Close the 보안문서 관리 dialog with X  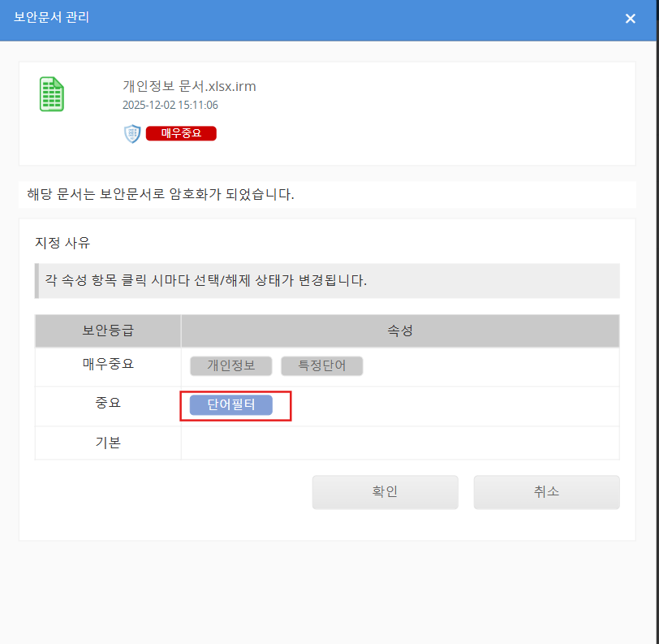coord(630,19)
